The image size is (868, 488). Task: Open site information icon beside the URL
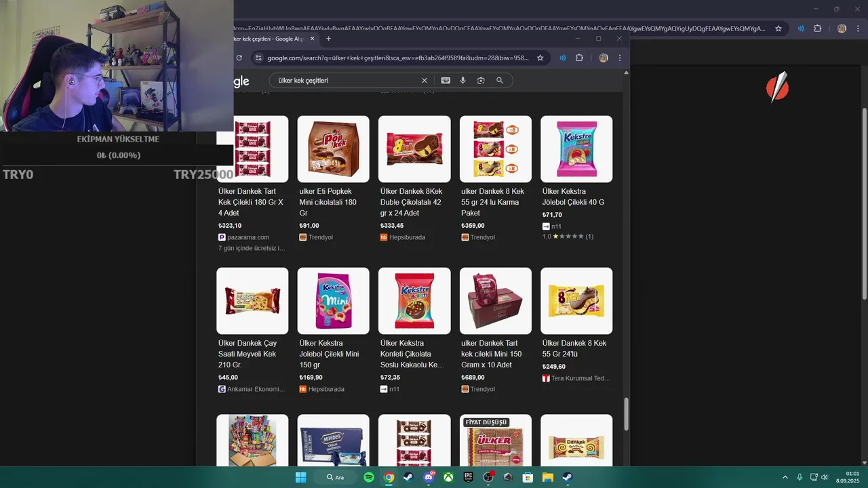pyautogui.click(x=258, y=58)
